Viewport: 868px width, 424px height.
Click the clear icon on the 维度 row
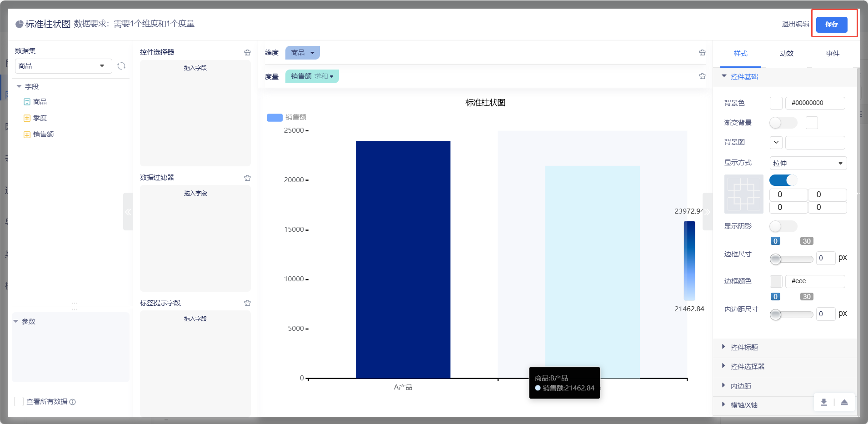[x=702, y=53]
